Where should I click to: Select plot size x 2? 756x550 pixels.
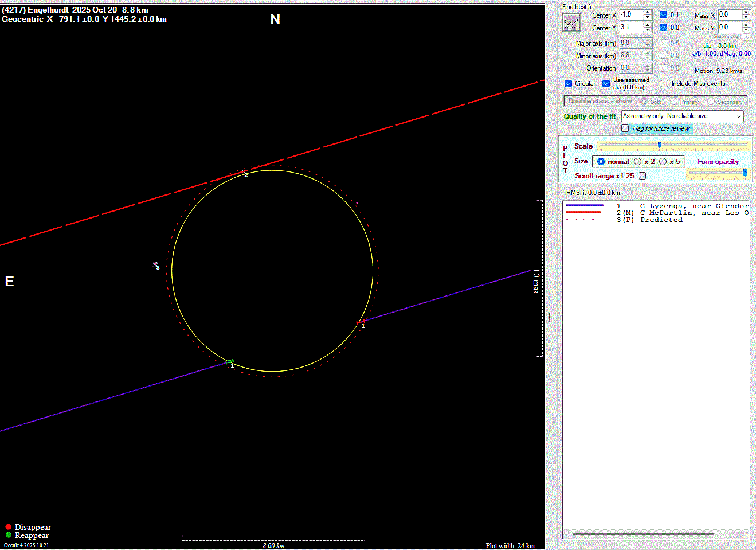click(x=638, y=162)
